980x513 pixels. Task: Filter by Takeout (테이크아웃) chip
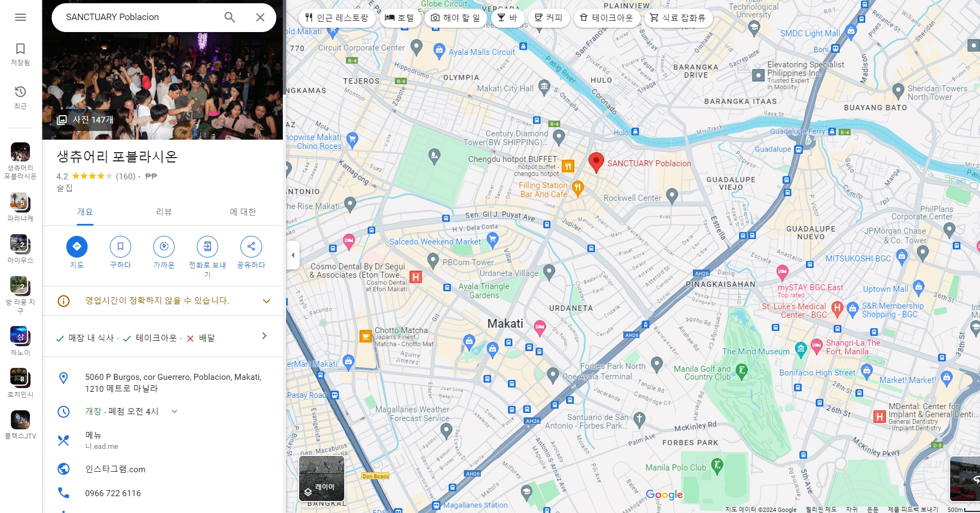tap(606, 17)
